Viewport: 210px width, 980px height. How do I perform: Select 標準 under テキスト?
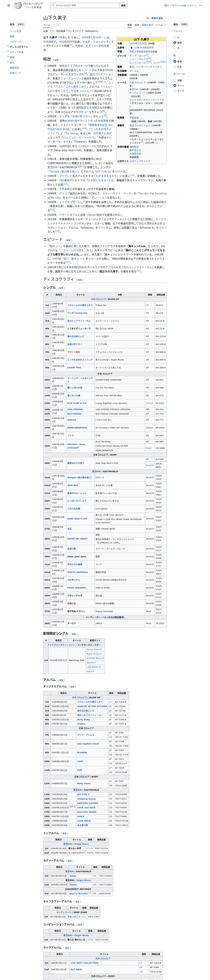pos(175,43)
